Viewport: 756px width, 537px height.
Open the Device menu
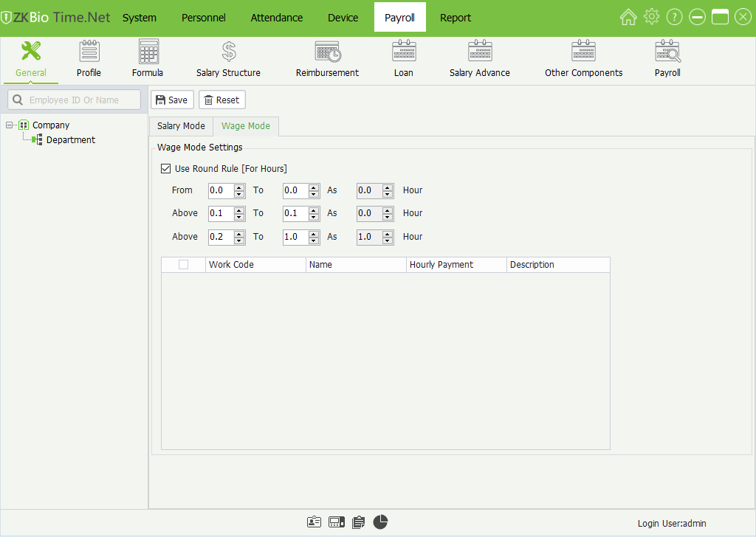click(x=343, y=18)
